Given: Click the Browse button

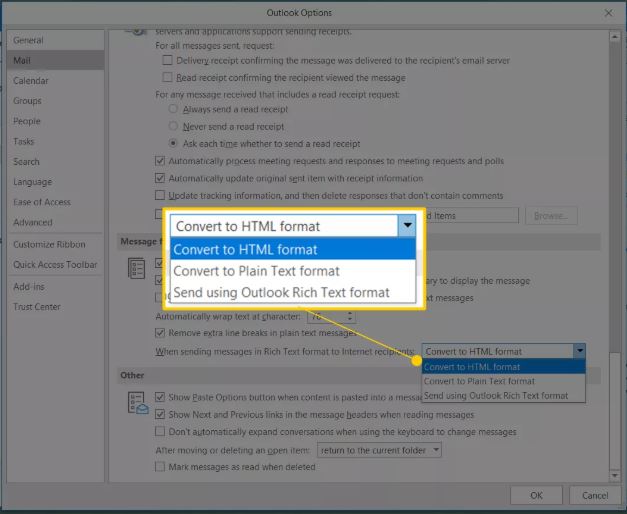Looking at the screenshot, I should pyautogui.click(x=551, y=216).
